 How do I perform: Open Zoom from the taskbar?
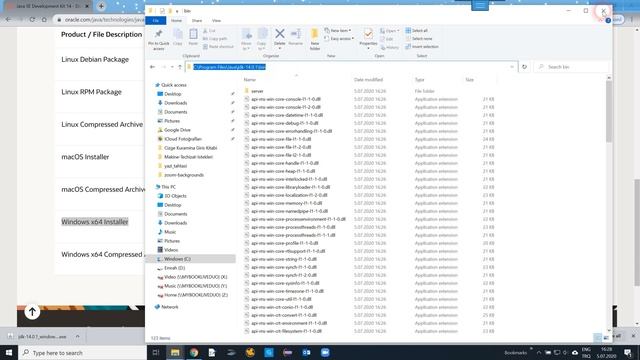coord(325,353)
